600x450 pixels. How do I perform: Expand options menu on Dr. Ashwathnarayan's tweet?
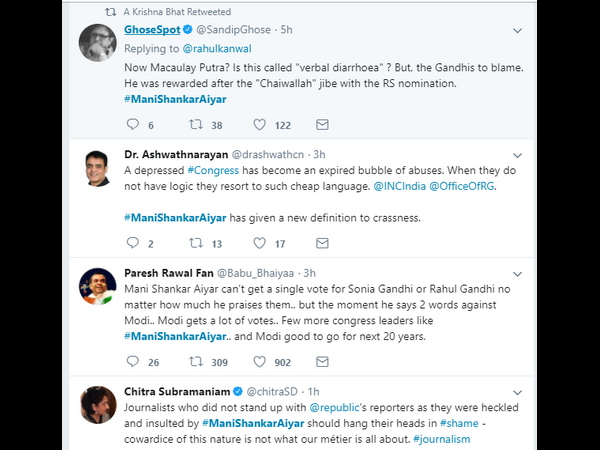point(516,155)
